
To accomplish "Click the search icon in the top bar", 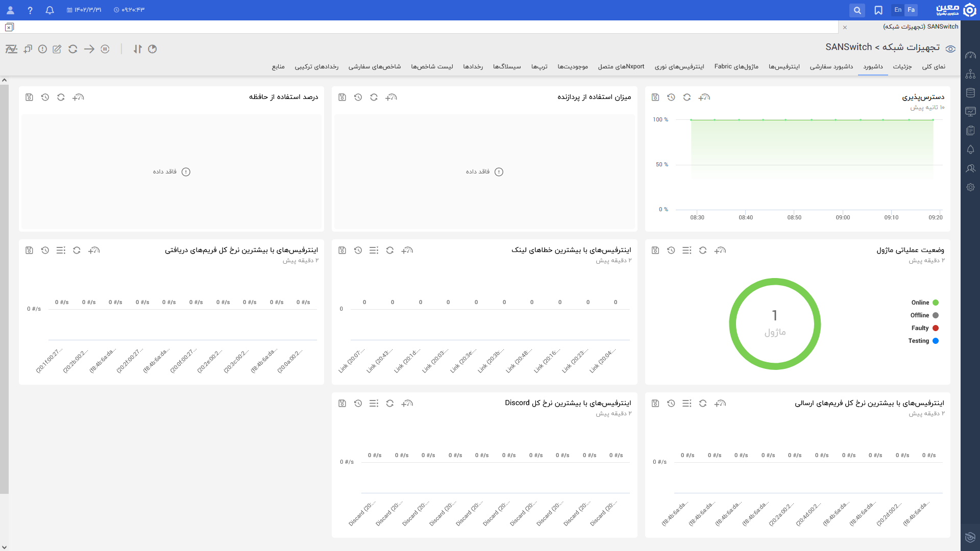I will (857, 10).
